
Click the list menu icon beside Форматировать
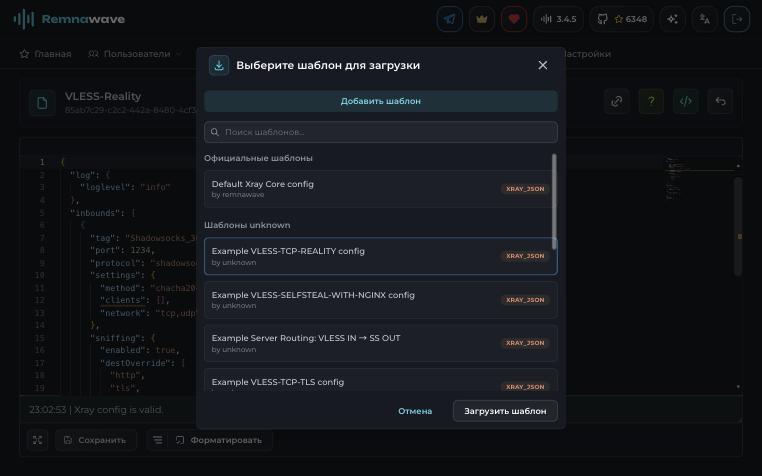(158, 441)
